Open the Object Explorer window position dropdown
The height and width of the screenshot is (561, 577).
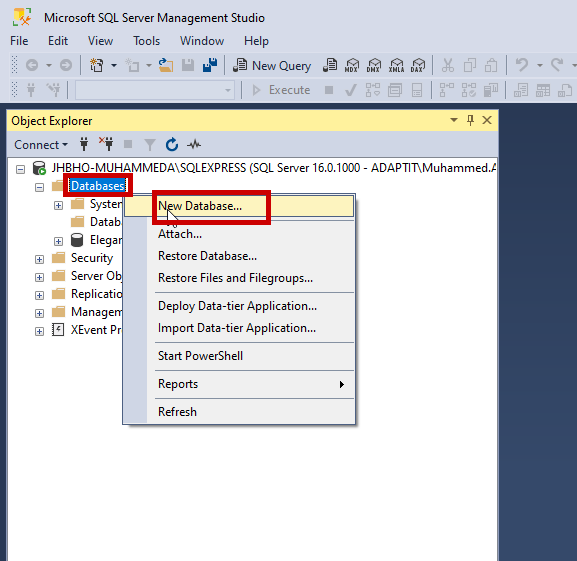[454, 120]
